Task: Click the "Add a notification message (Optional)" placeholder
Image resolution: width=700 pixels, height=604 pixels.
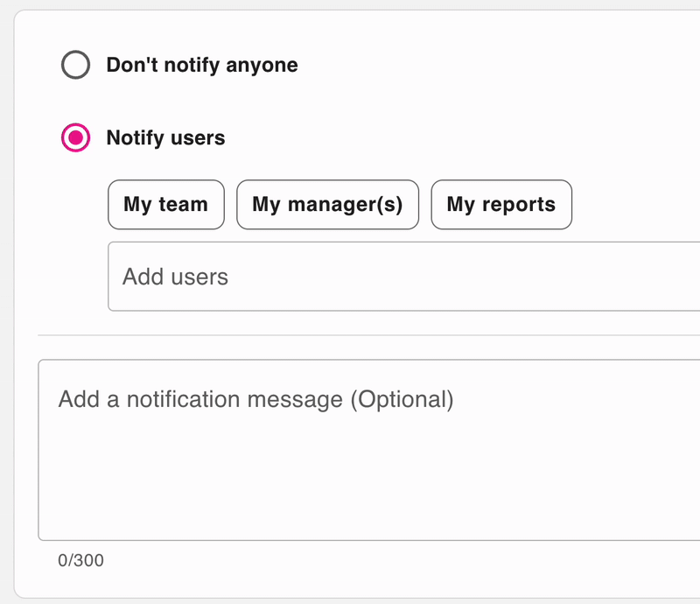Action: click(255, 400)
